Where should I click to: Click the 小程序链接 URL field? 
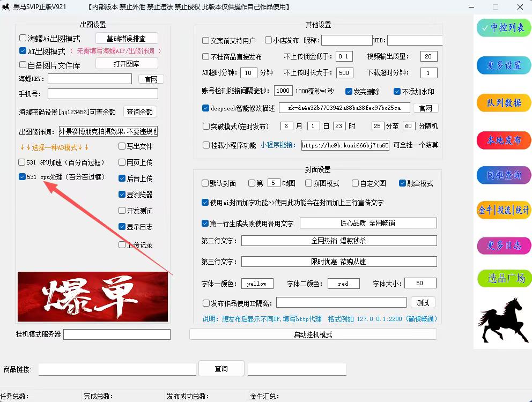pyautogui.click(x=345, y=145)
